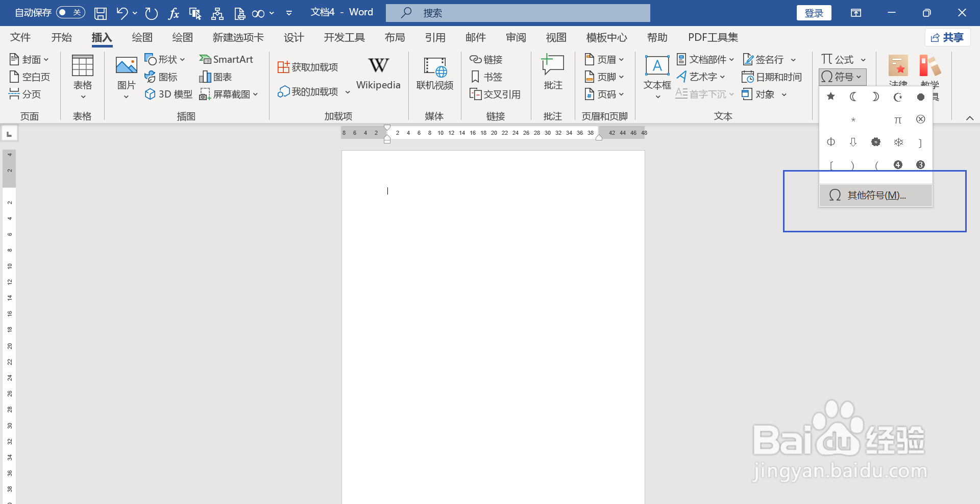Open the PDF工具集 tab
The width and height of the screenshot is (980, 504).
pyautogui.click(x=713, y=37)
